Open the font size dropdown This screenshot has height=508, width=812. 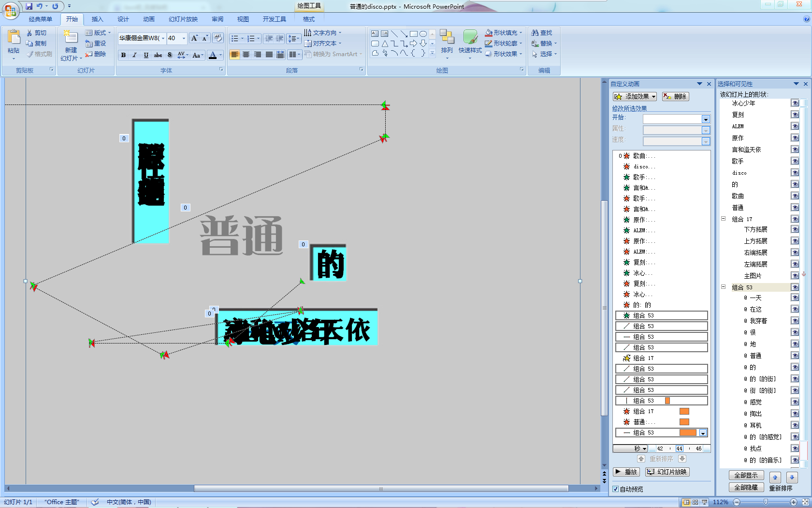pyautogui.click(x=184, y=38)
